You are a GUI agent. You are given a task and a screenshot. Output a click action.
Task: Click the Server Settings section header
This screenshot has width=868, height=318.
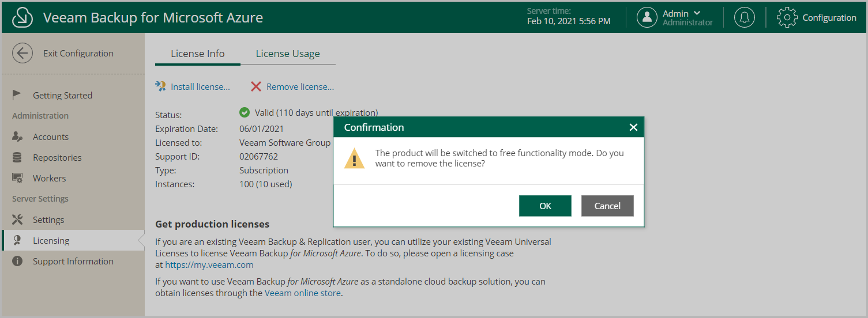coord(40,199)
